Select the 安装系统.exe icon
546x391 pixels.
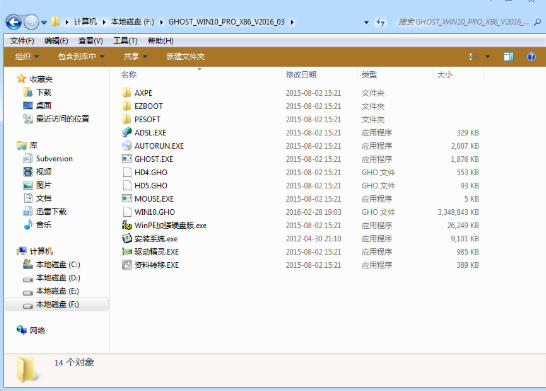click(x=127, y=238)
